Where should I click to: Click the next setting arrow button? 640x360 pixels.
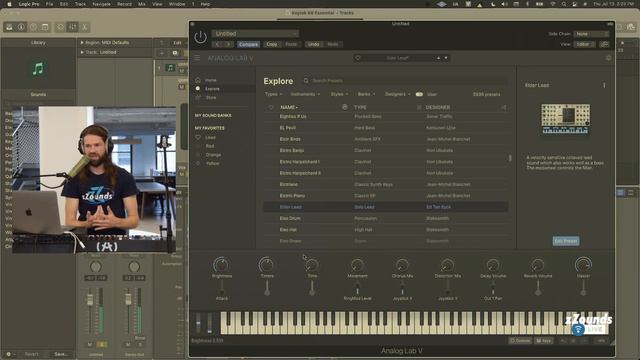pos(228,44)
